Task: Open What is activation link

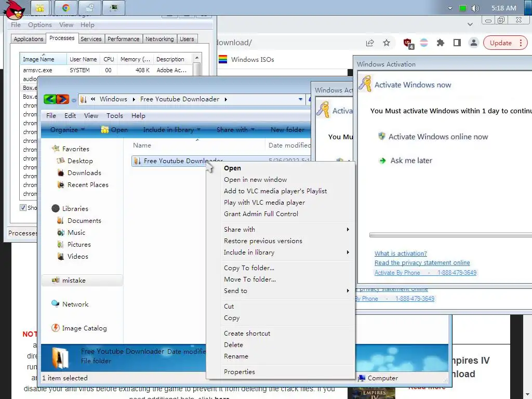Action: click(x=401, y=254)
